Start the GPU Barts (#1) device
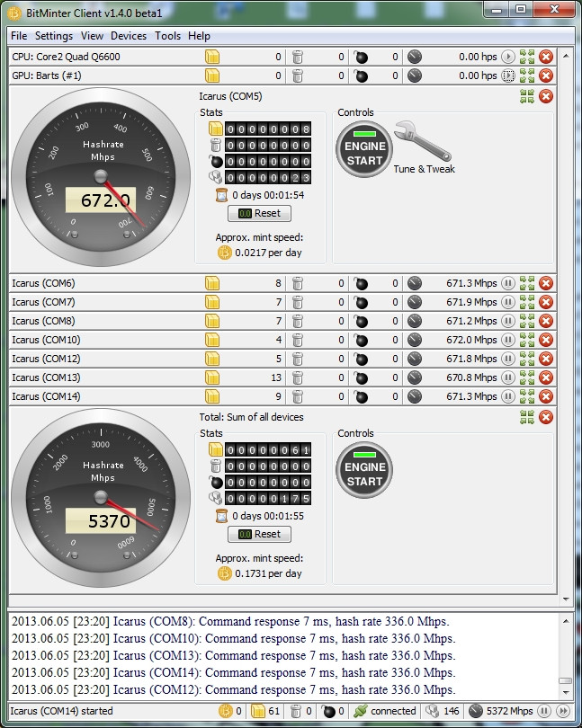This screenshot has width=582, height=728. [508, 75]
